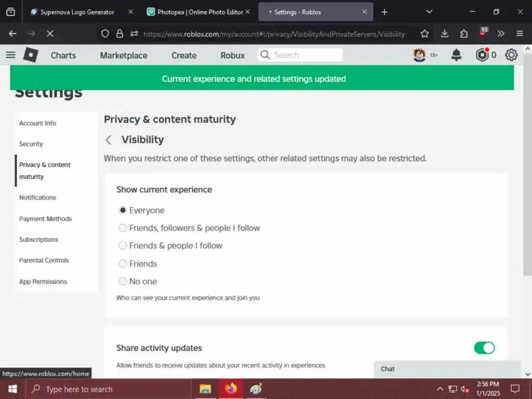Select the Friends radio option
Viewport: 532px width, 399px height.
123,263
